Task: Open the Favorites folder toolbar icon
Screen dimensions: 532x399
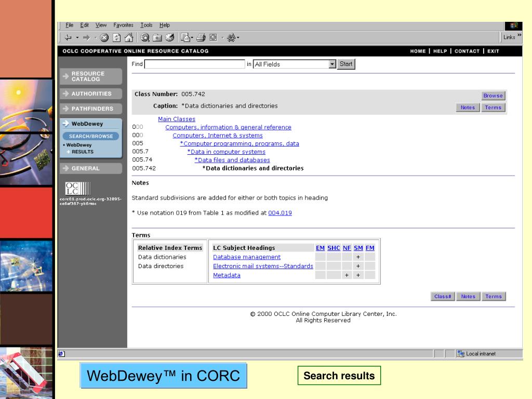Action: (157, 37)
